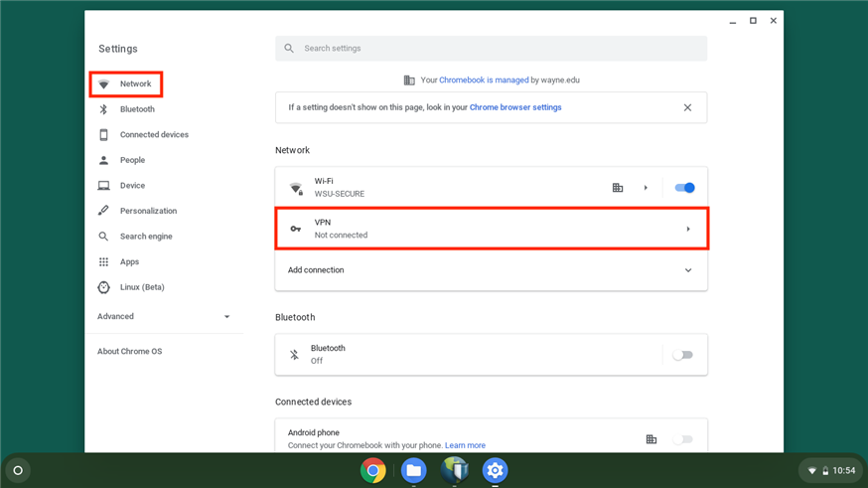Screen dimensions: 868x488
Task: Go to People settings section
Action: [x=132, y=160]
